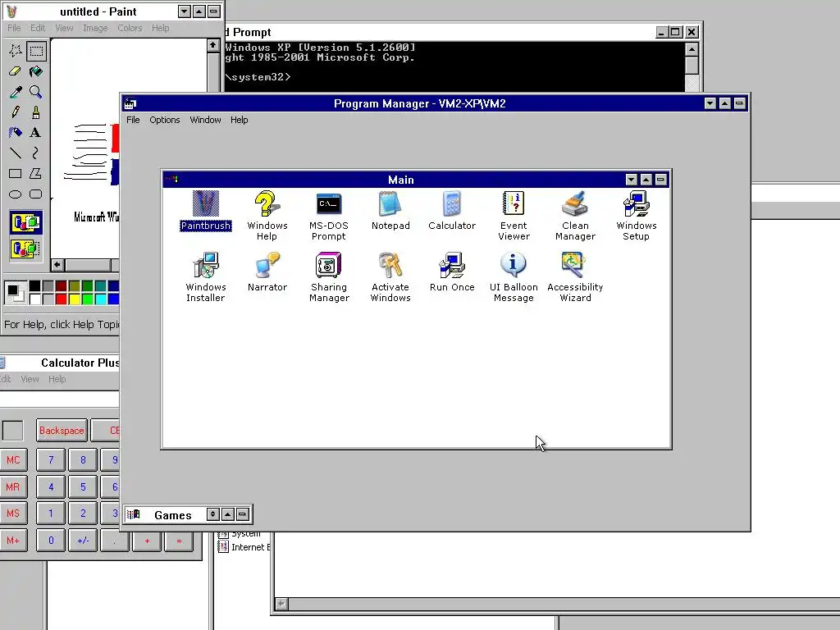840x630 pixels.
Task: Open Help menu in Program Manager
Action: point(239,120)
